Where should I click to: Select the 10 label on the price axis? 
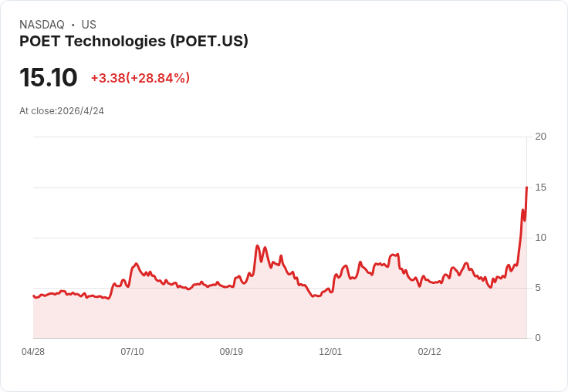(540, 238)
